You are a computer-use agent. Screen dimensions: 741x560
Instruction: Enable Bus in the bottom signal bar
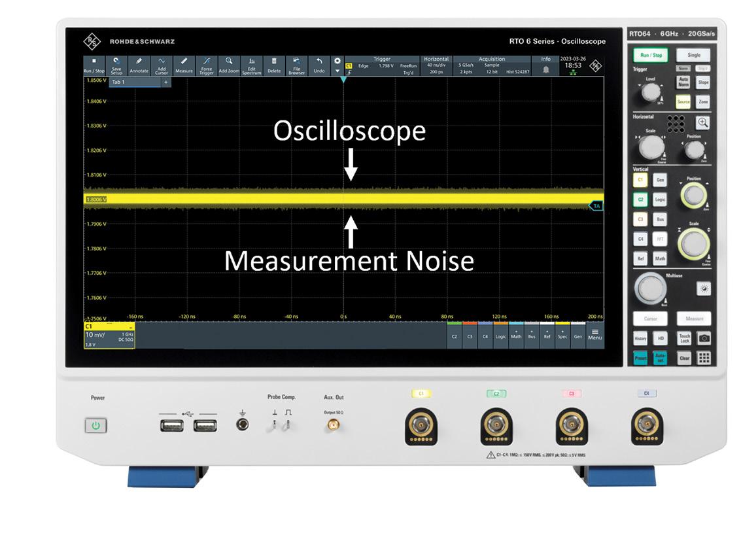pos(532,336)
